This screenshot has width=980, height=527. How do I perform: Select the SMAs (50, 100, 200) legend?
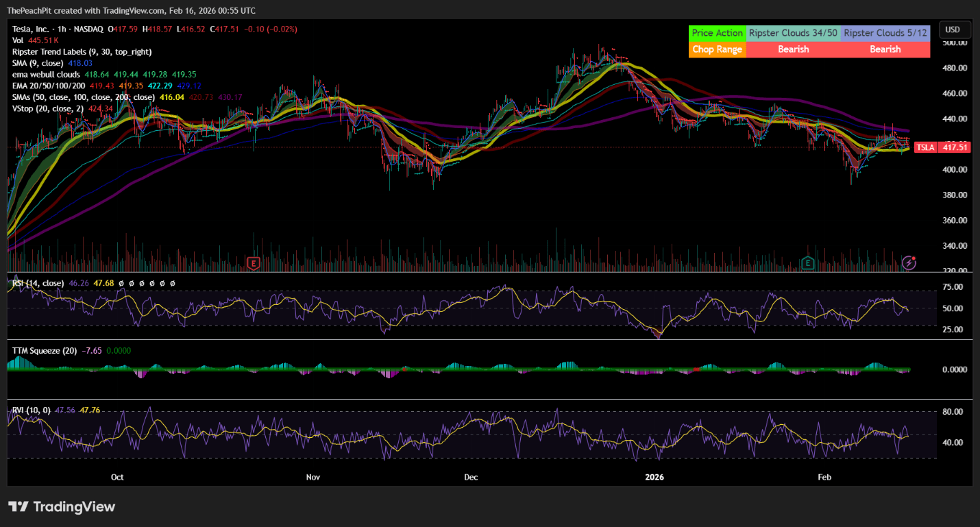84,97
